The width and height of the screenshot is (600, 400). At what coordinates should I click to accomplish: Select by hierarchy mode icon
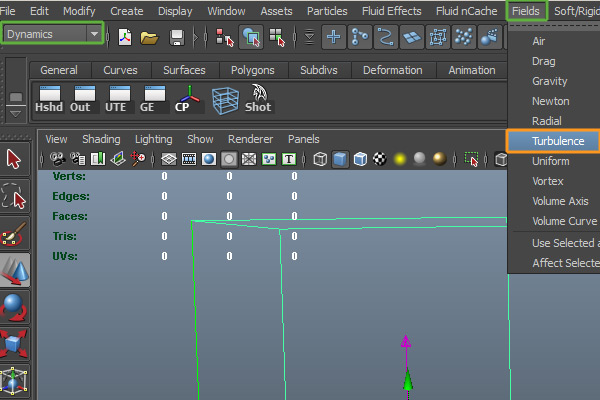point(225,37)
